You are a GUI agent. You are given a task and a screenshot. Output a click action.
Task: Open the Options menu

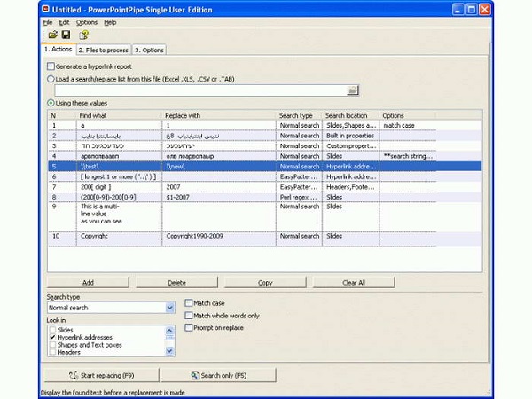[87, 22]
